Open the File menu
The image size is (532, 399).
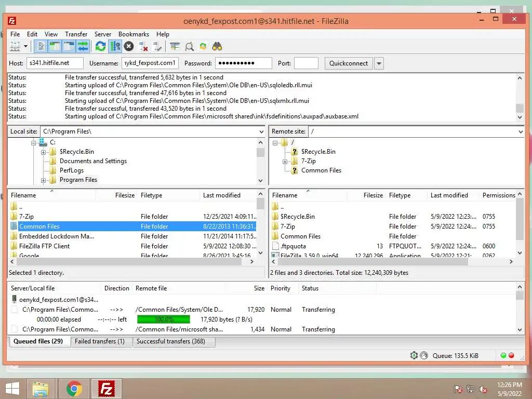pyautogui.click(x=15, y=34)
